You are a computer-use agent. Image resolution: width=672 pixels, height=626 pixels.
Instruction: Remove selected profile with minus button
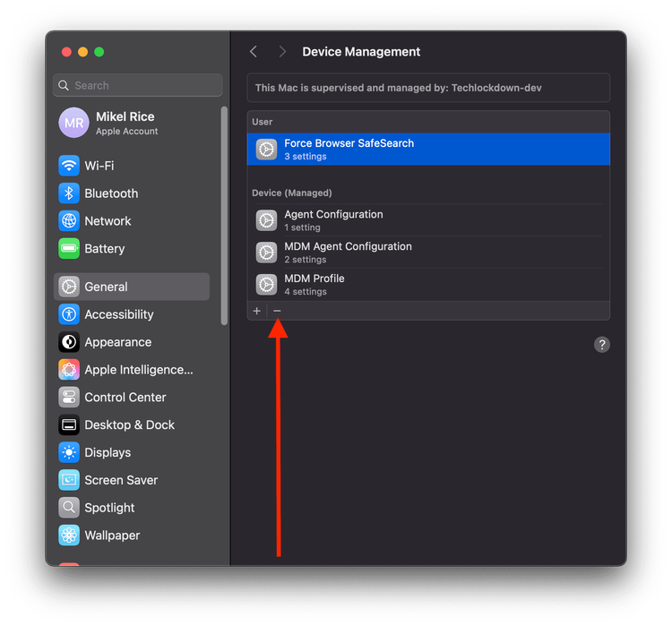(277, 311)
